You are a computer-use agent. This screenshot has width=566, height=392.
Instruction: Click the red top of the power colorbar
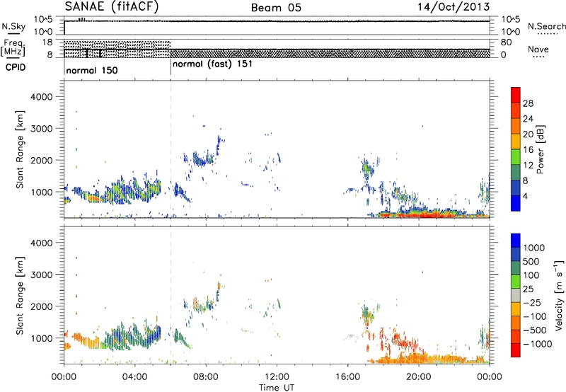tap(516, 95)
